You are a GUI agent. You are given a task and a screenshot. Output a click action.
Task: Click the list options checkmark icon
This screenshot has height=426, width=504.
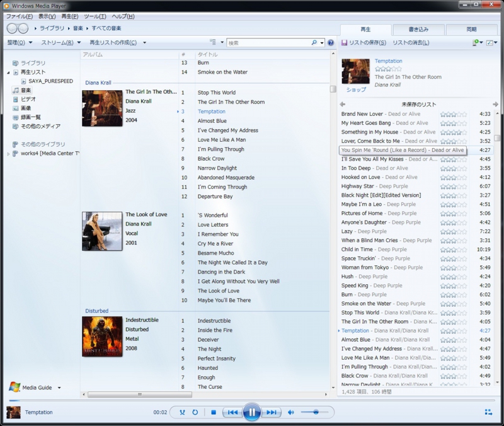coord(490,42)
